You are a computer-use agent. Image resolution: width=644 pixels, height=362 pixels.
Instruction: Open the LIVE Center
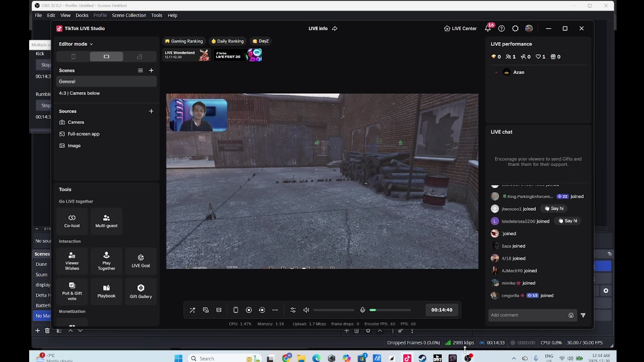pos(460,29)
